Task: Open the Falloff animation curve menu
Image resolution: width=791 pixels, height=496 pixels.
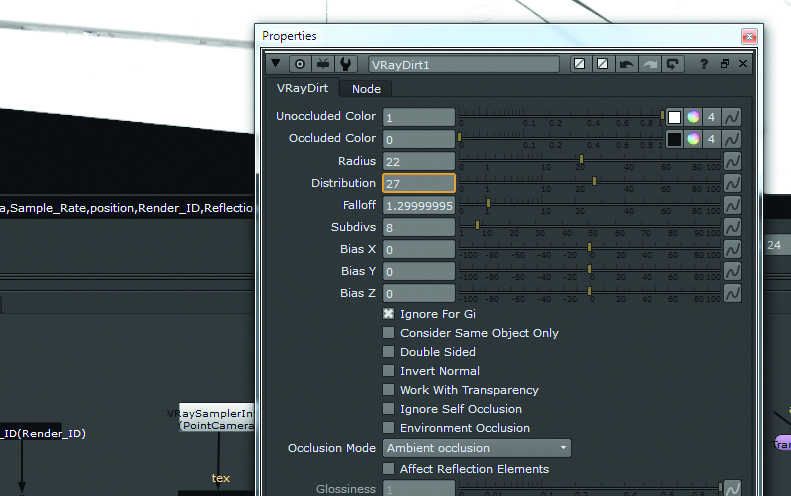Action: click(732, 205)
